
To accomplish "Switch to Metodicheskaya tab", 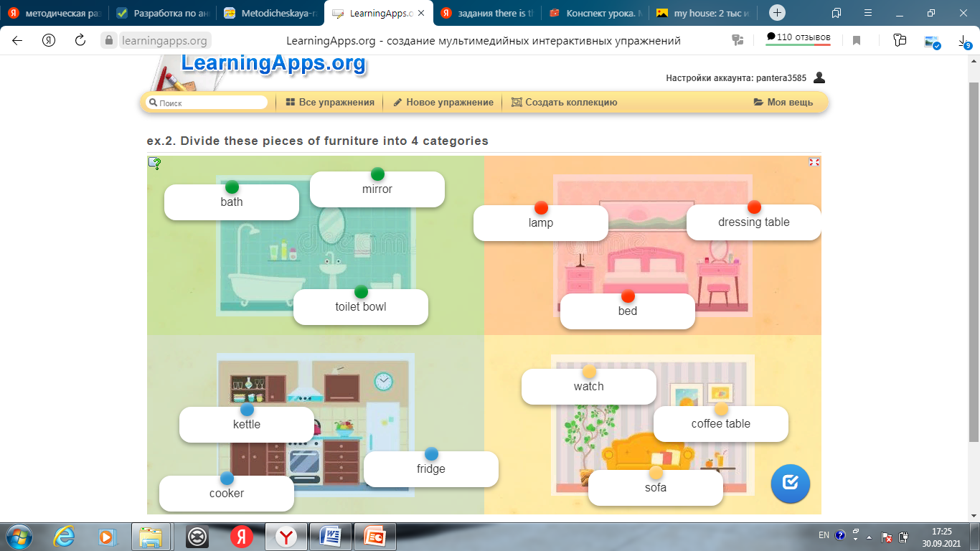I will pyautogui.click(x=270, y=13).
